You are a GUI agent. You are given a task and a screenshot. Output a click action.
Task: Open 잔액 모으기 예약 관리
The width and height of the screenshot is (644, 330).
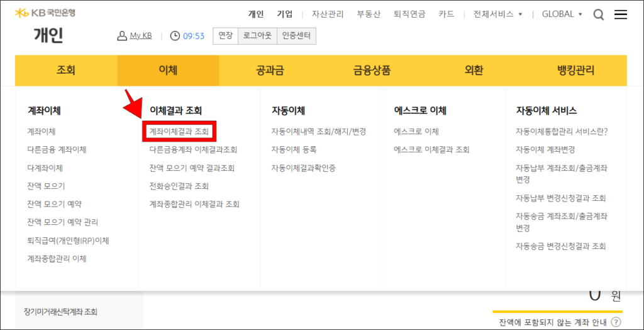[x=62, y=222]
